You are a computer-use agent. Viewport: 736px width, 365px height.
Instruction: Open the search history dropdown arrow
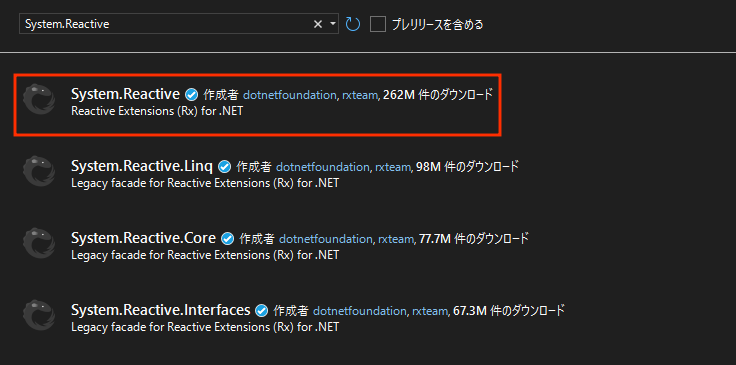pos(332,23)
